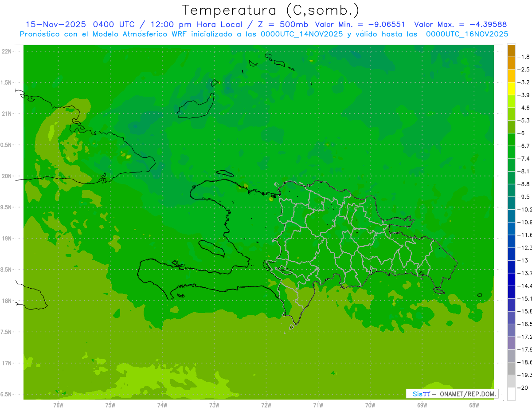Click the '-4.6' color scale value
The image size is (532, 411).
[x=524, y=108]
